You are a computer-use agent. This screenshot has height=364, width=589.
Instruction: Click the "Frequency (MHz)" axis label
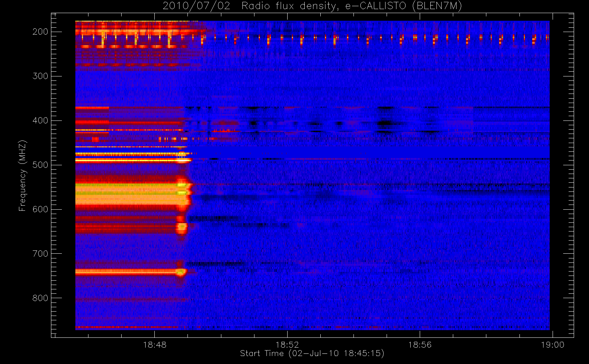[x=23, y=175]
